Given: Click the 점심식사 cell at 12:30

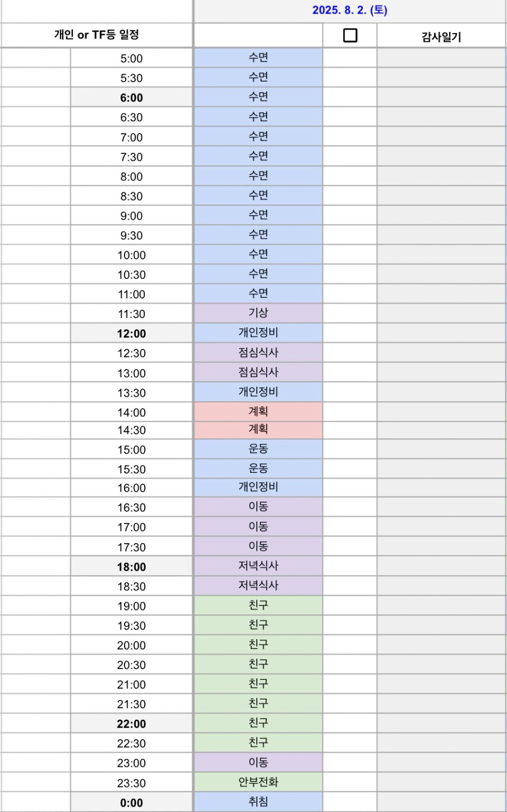Looking at the screenshot, I should [258, 353].
